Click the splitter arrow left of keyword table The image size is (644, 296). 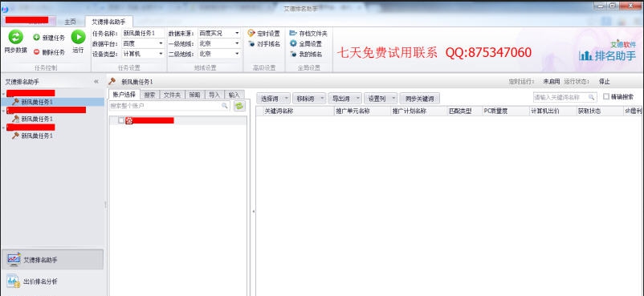[253, 212]
